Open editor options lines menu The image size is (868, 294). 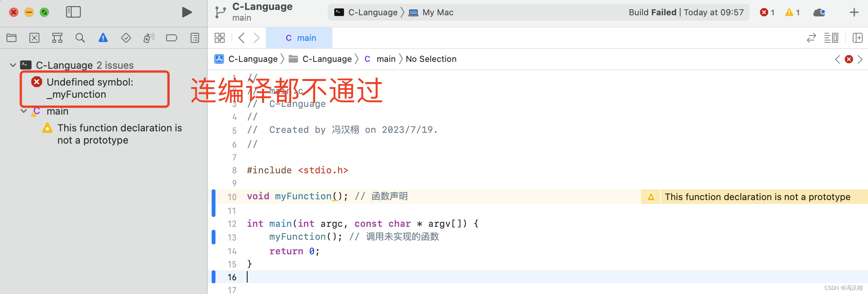[x=831, y=38]
